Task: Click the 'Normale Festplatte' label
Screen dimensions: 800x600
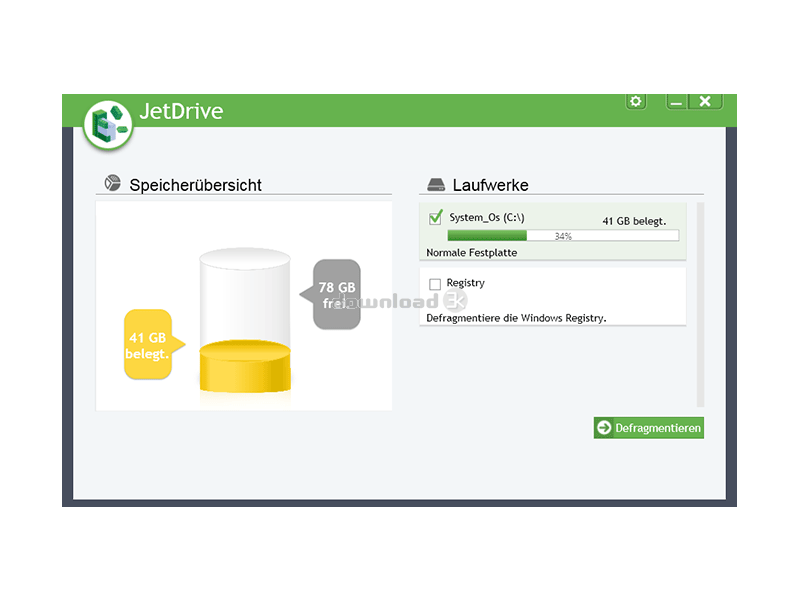Action: coord(471,253)
